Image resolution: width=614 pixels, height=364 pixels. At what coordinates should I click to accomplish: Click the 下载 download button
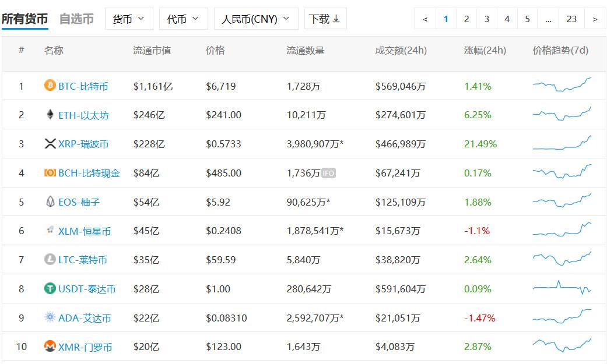325,19
